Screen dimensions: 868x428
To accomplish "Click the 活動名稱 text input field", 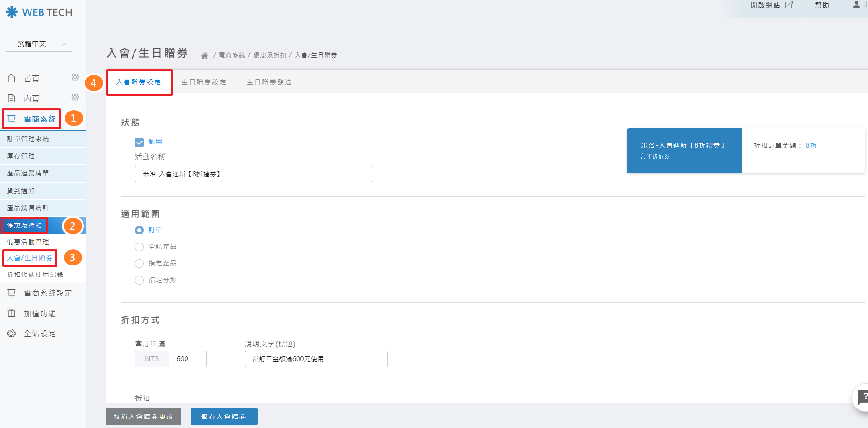I will pos(254,174).
